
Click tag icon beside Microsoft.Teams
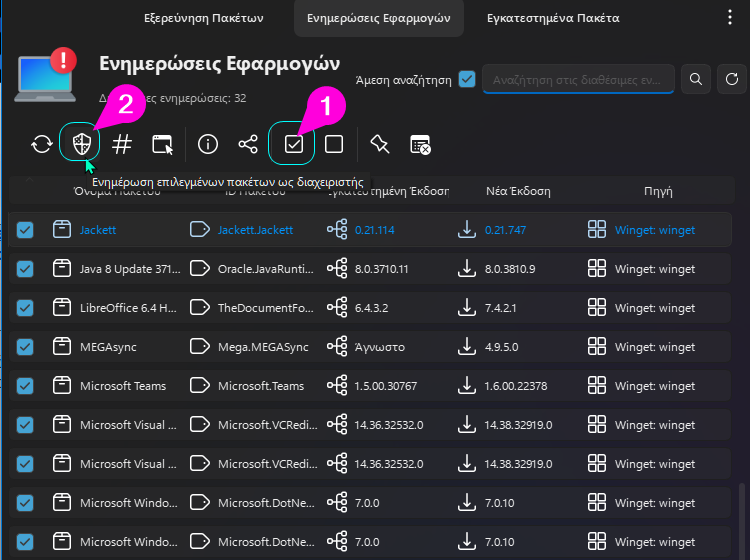click(x=199, y=385)
